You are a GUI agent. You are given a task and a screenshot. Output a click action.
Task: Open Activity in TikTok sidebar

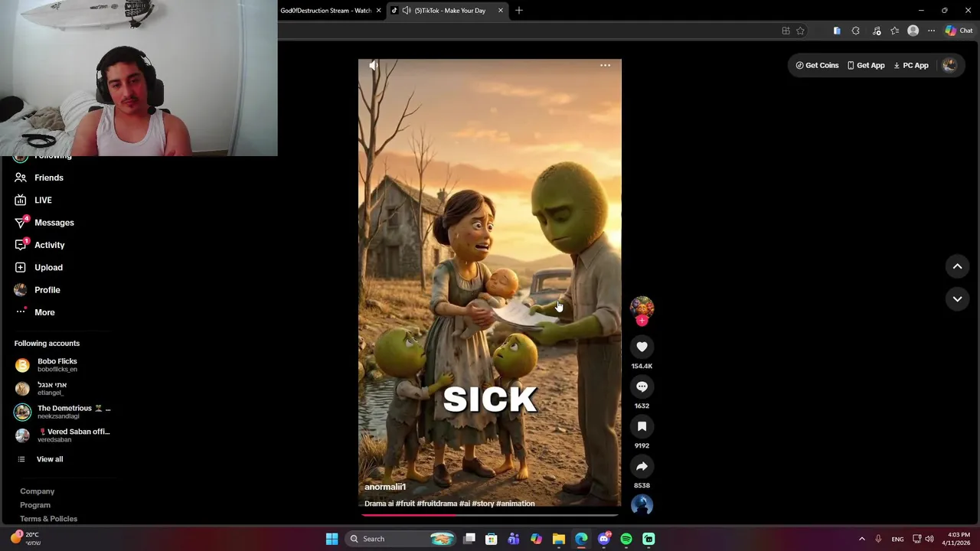(50, 245)
